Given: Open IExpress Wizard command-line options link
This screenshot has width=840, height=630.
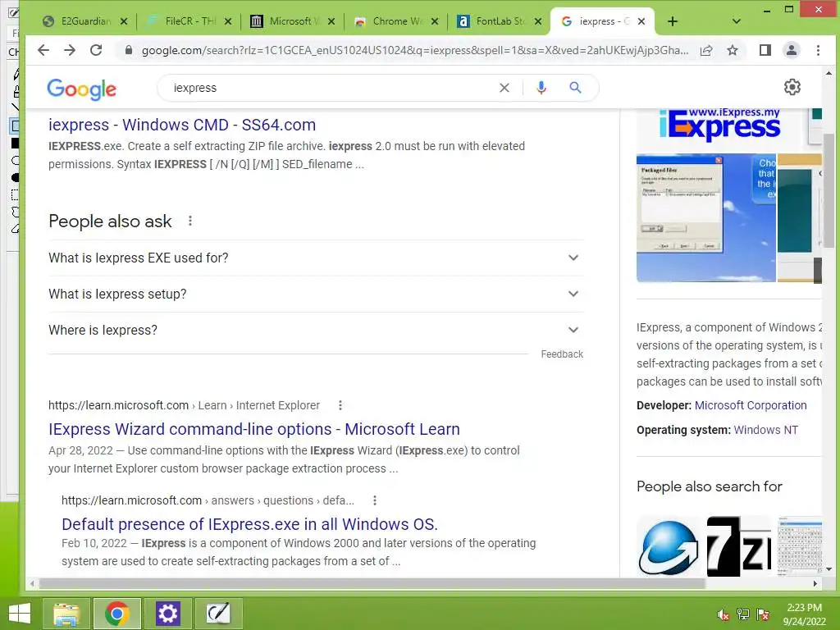Looking at the screenshot, I should pos(254,429).
